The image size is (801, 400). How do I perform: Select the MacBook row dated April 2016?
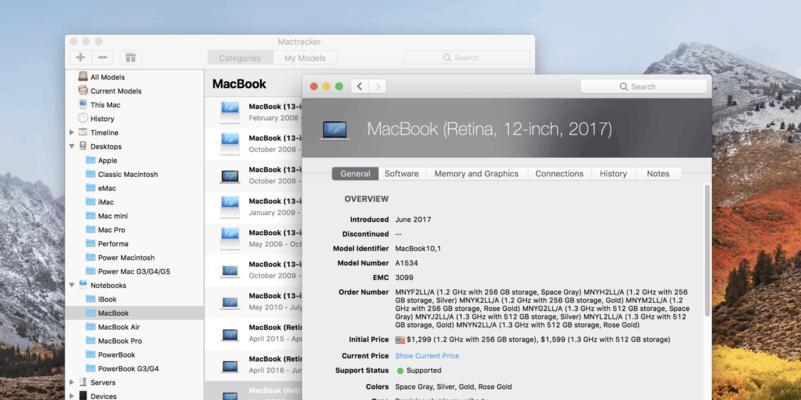pos(253,364)
